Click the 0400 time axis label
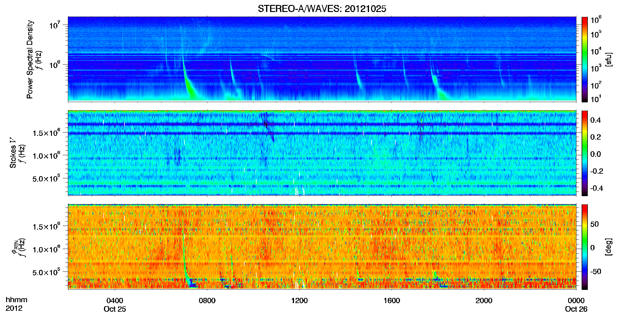644x332 pixels. coord(115,301)
